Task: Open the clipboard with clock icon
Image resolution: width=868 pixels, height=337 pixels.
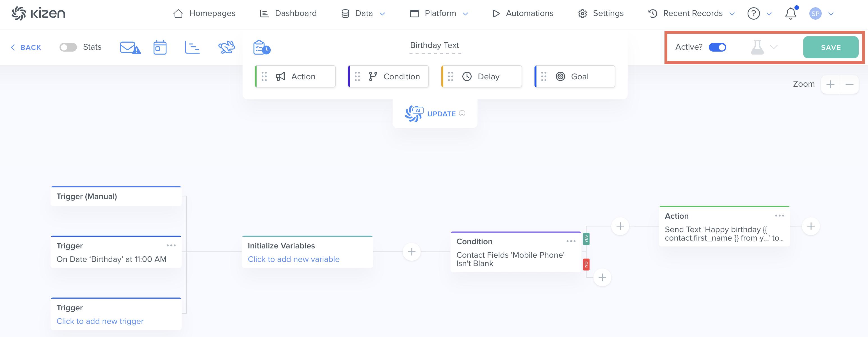Action: [x=261, y=47]
